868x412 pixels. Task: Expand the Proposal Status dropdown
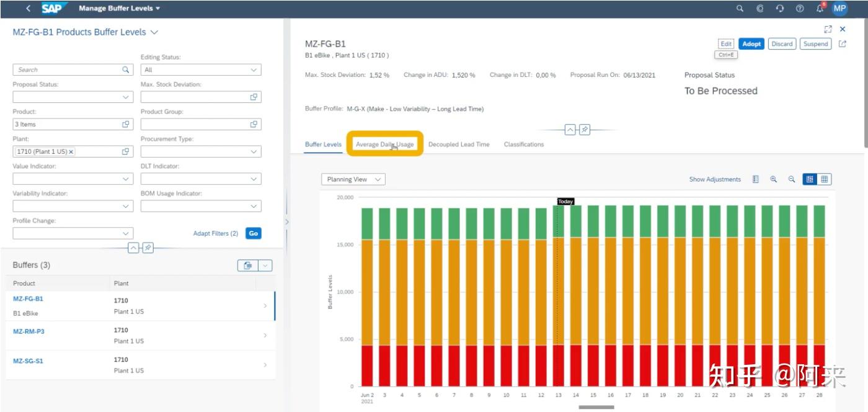click(73, 97)
